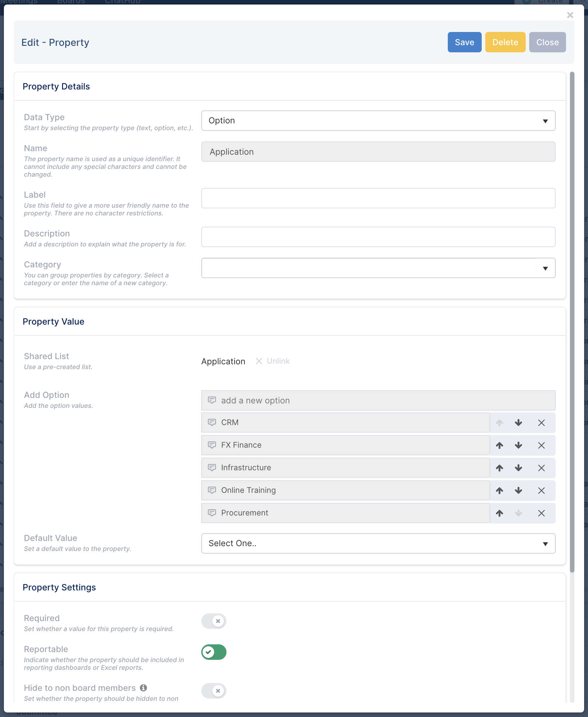Click the comment icon in CRM row
Viewport: 588px width, 717px height.
212,422
